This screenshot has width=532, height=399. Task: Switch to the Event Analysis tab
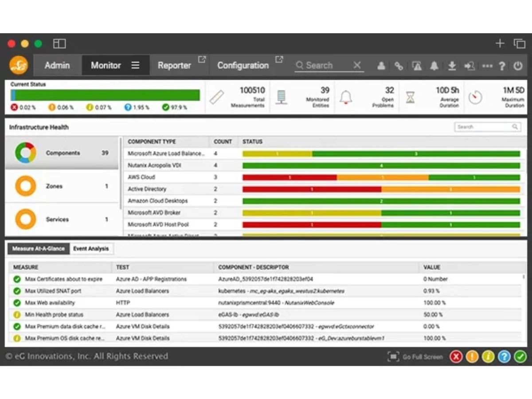coord(91,249)
